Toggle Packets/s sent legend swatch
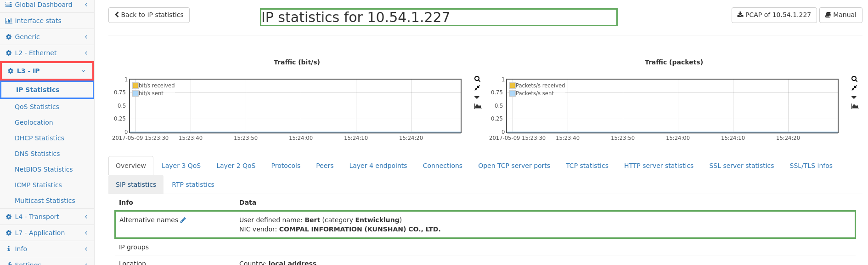The width and height of the screenshot is (868, 265). point(513,93)
